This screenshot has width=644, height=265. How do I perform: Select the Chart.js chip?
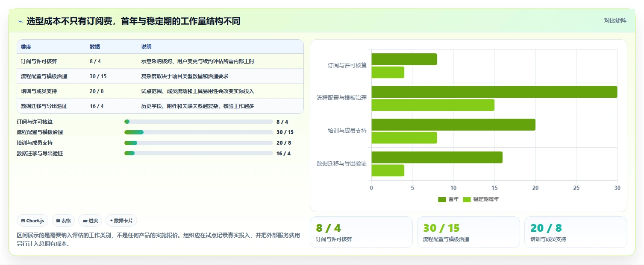[x=32, y=221]
